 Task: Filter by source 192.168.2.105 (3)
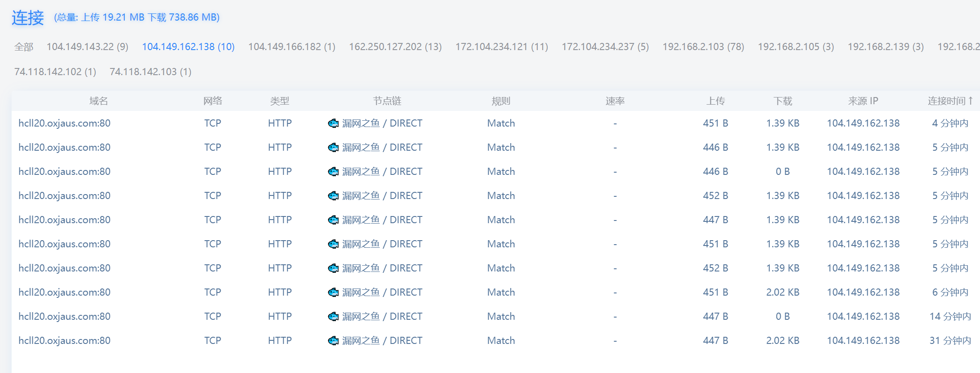pyautogui.click(x=796, y=47)
